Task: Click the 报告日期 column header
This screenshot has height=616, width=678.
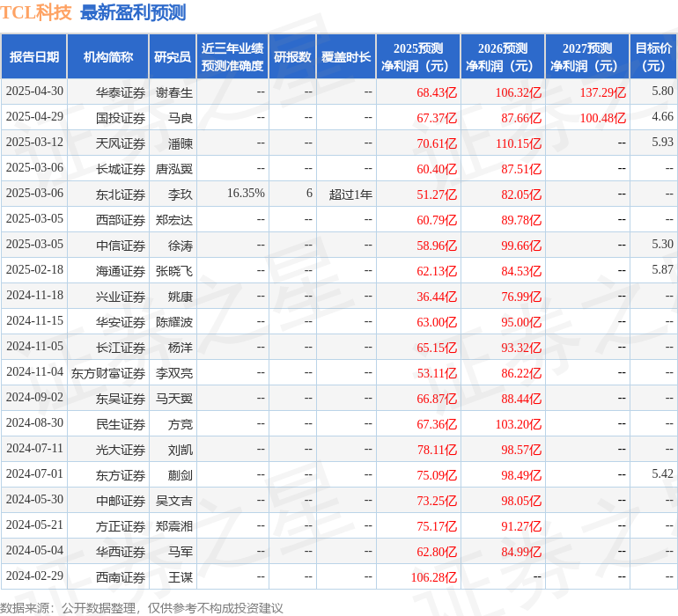Action: 34,56
